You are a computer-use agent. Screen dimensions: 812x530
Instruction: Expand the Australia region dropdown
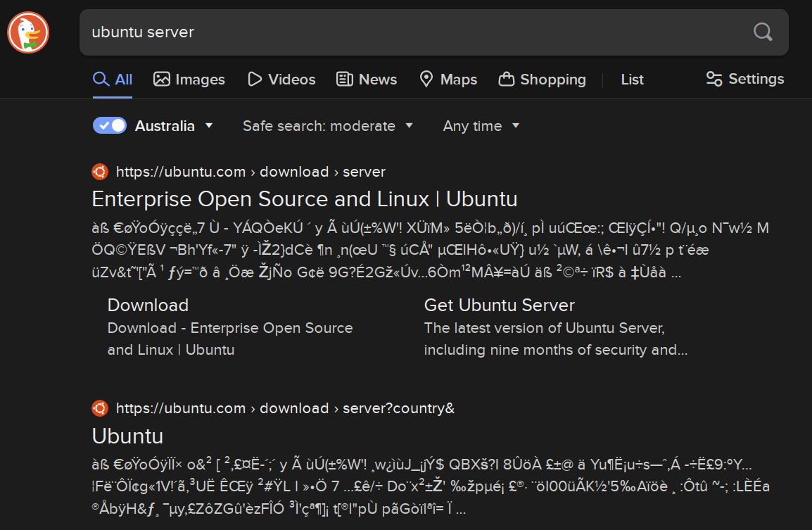pyautogui.click(x=174, y=126)
